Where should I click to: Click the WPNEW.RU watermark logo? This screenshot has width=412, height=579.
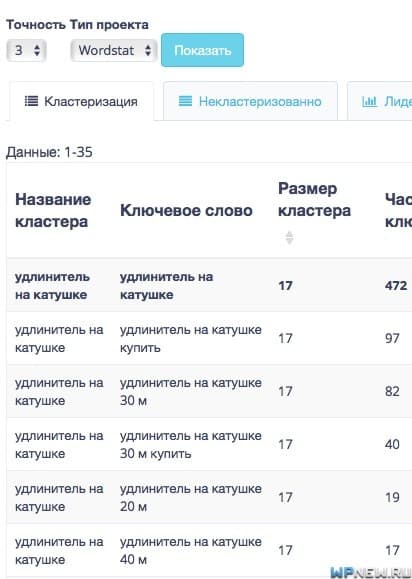tap(371, 572)
